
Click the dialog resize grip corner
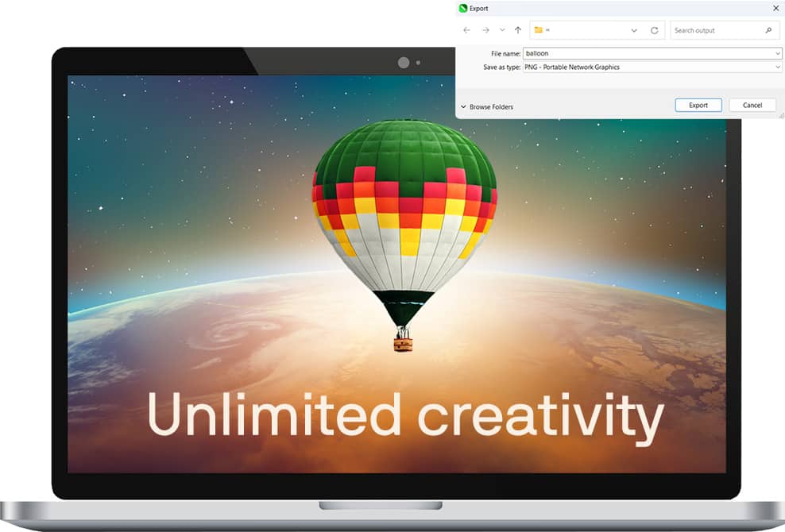(781, 115)
